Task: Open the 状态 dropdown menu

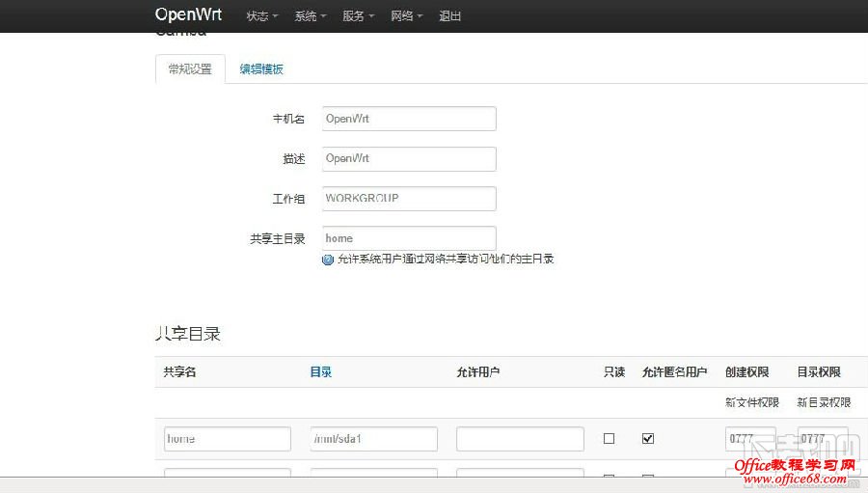Action: point(261,16)
